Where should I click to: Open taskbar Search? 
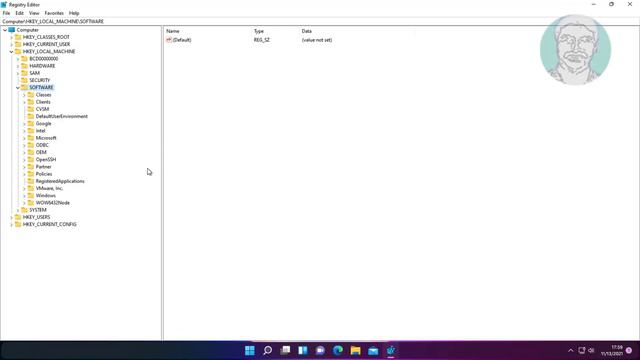267,350
